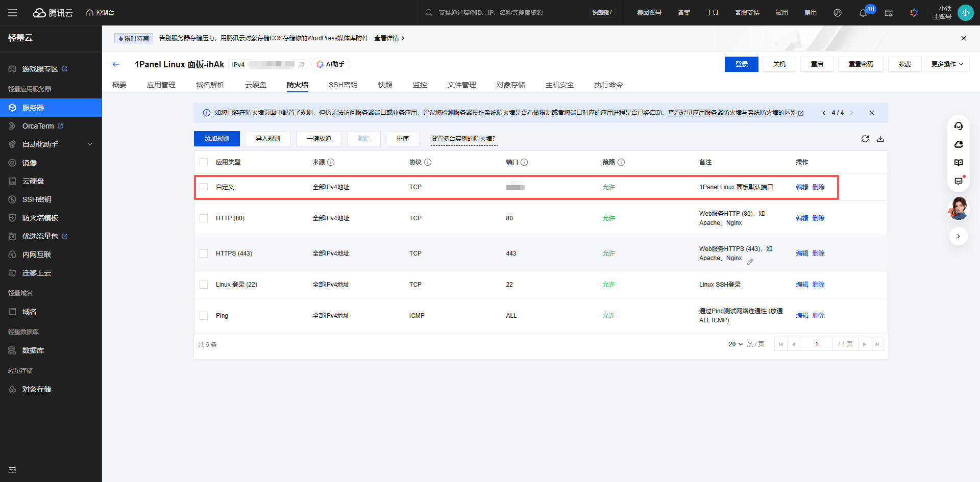Toggle the select-all checkbox in the table header
Screen dimensions: 980x482
point(204,162)
